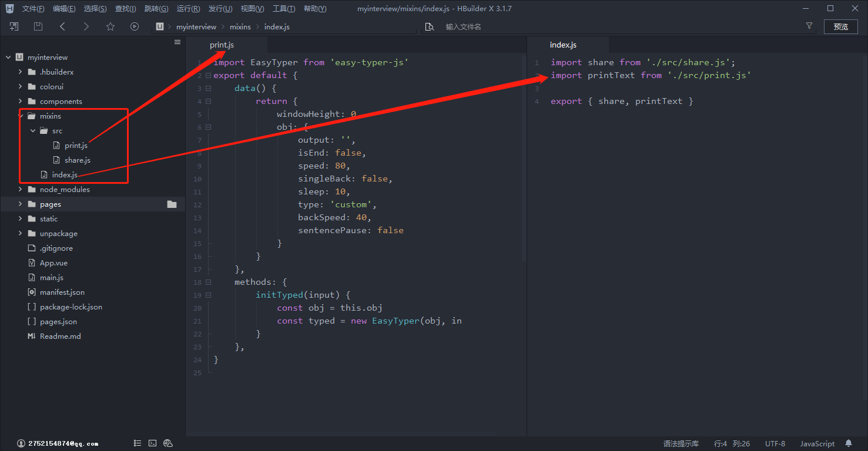Click the 行:4 列:26 cursor position indicator

click(732, 444)
